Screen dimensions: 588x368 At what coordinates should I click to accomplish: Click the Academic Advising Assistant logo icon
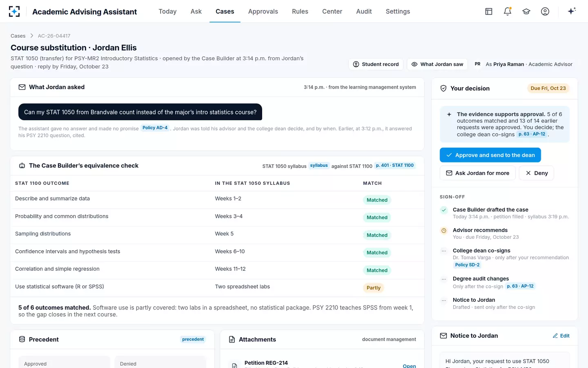click(14, 11)
